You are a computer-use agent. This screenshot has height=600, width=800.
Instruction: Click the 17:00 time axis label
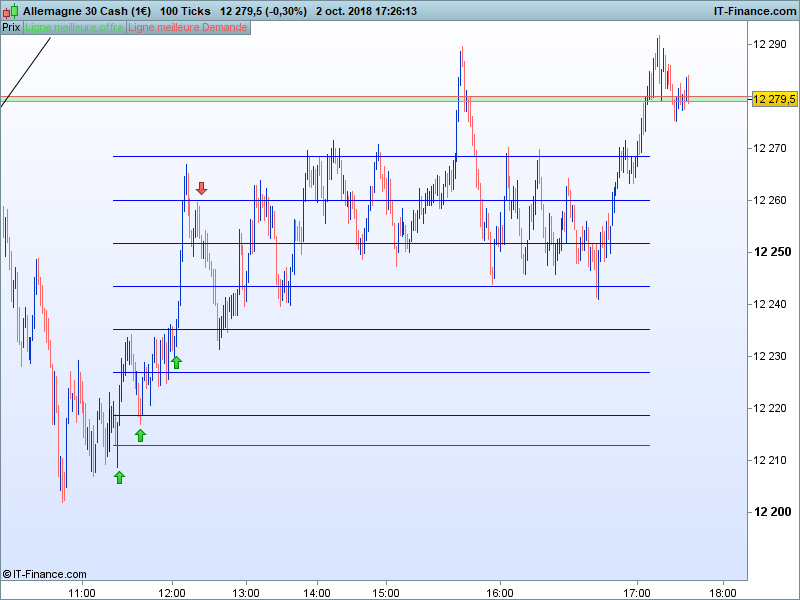click(637, 593)
